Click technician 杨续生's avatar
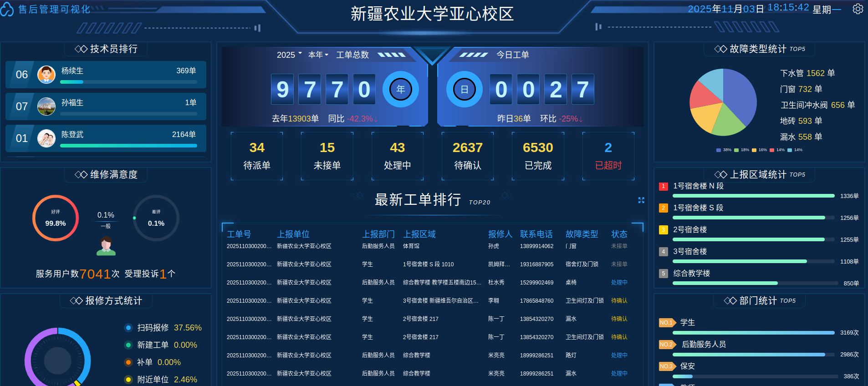Viewport: 868px width, 386px height. point(46,75)
